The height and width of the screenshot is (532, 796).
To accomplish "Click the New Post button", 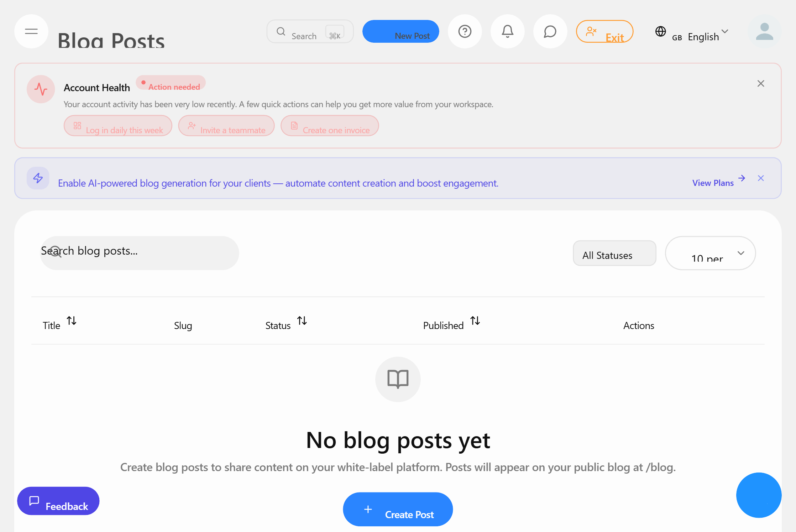I will [x=400, y=31].
